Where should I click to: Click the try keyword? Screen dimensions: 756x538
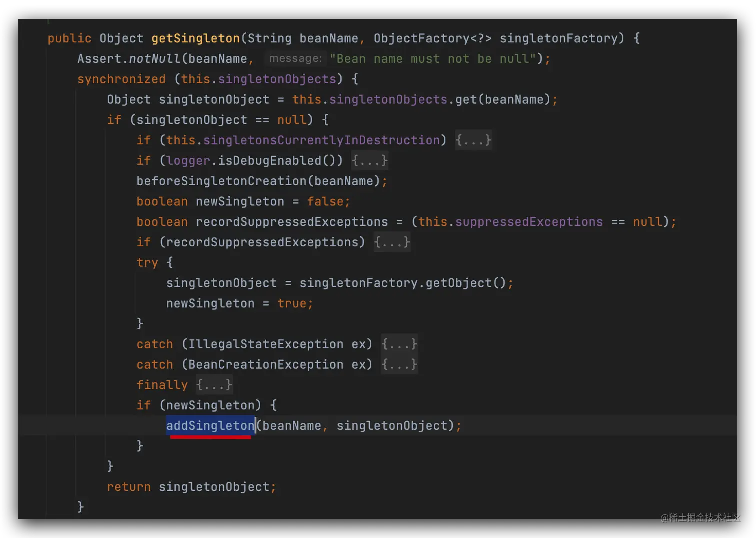tap(147, 263)
